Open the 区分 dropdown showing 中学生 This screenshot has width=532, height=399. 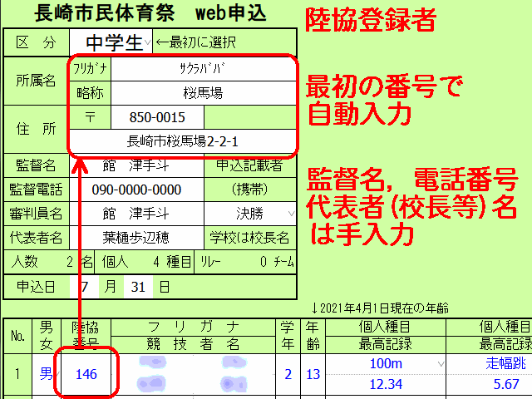tap(111, 42)
